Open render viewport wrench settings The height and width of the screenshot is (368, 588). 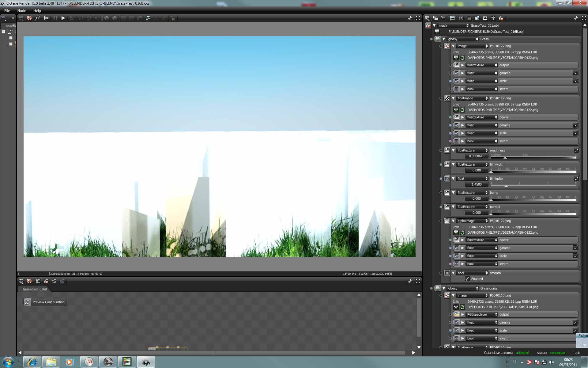coord(410,18)
